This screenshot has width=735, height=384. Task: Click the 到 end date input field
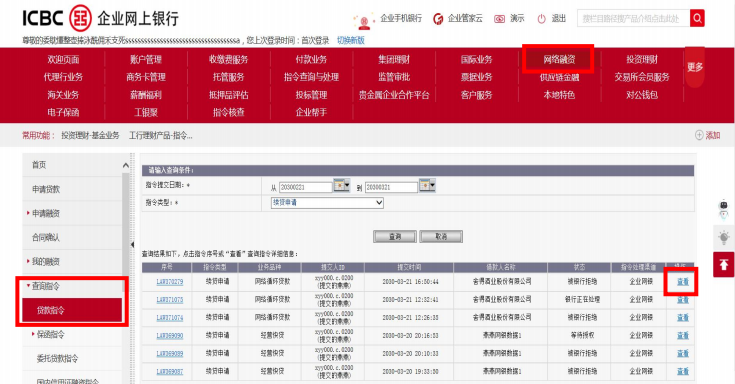391,187
